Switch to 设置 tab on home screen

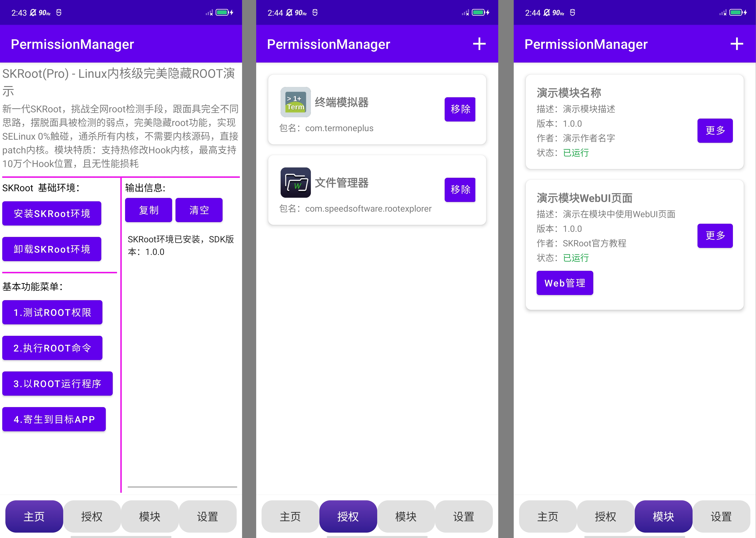point(207,516)
